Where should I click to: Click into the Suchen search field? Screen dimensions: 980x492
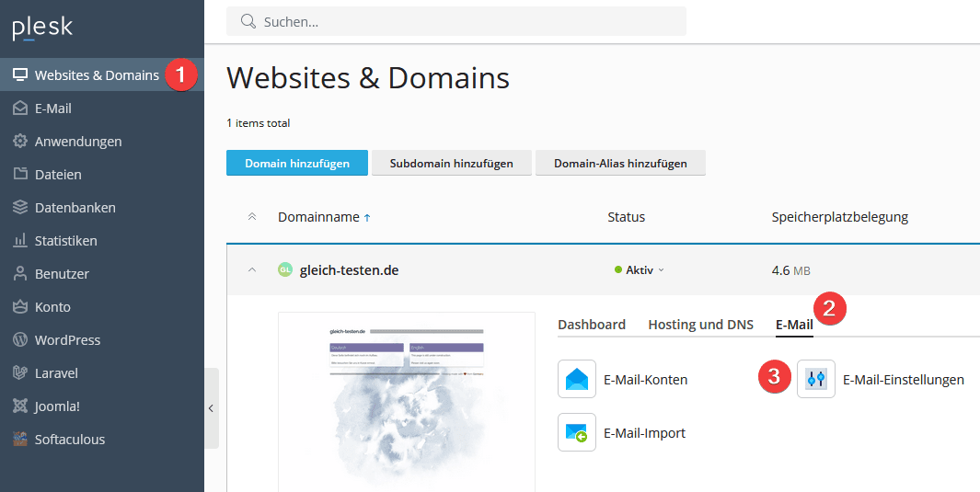(x=460, y=21)
